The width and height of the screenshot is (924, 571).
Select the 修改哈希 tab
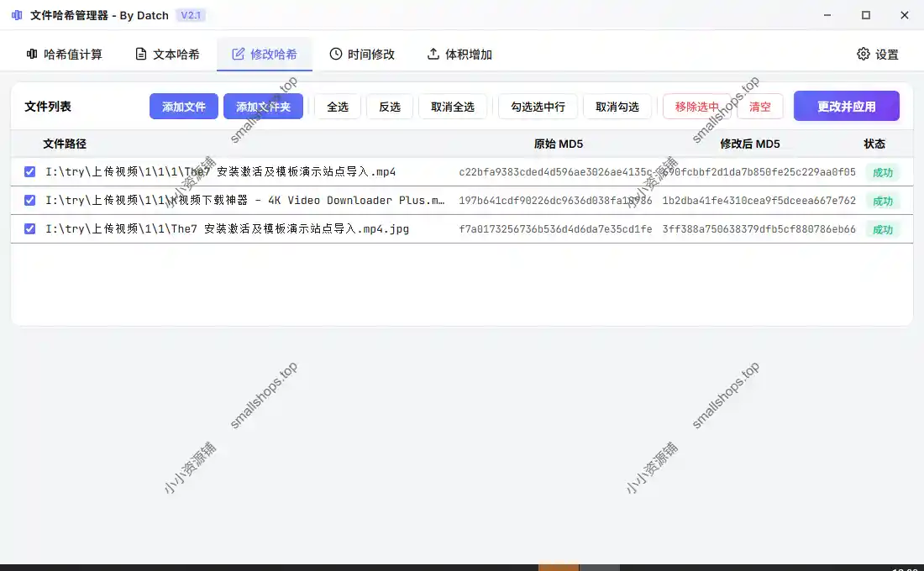(x=265, y=55)
